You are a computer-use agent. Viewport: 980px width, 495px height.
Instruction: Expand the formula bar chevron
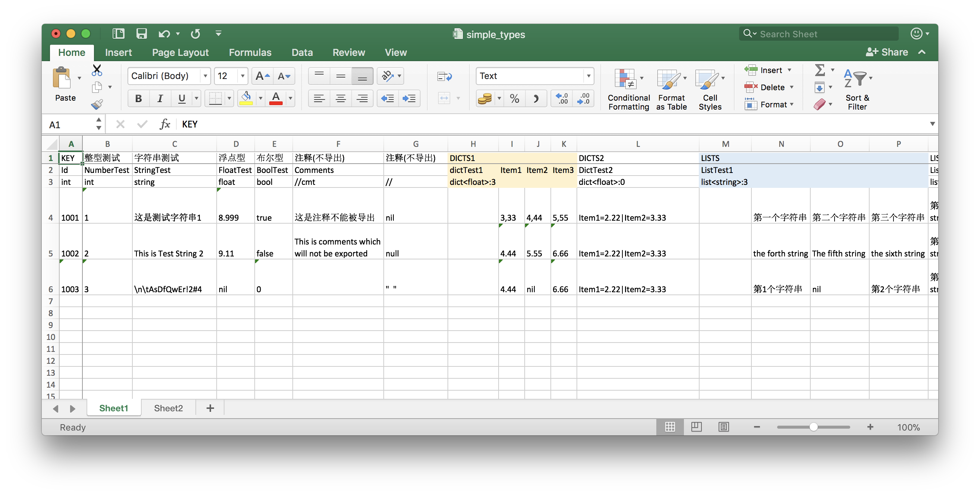click(x=932, y=124)
